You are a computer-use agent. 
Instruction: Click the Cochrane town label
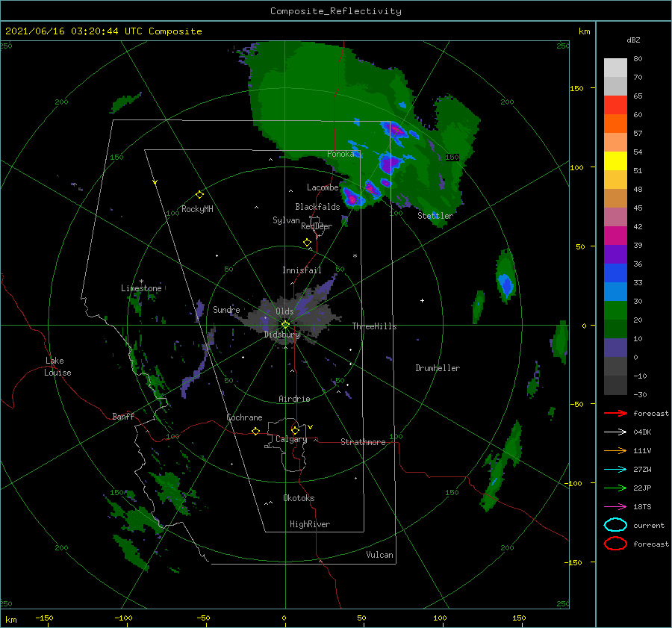pyautogui.click(x=244, y=417)
